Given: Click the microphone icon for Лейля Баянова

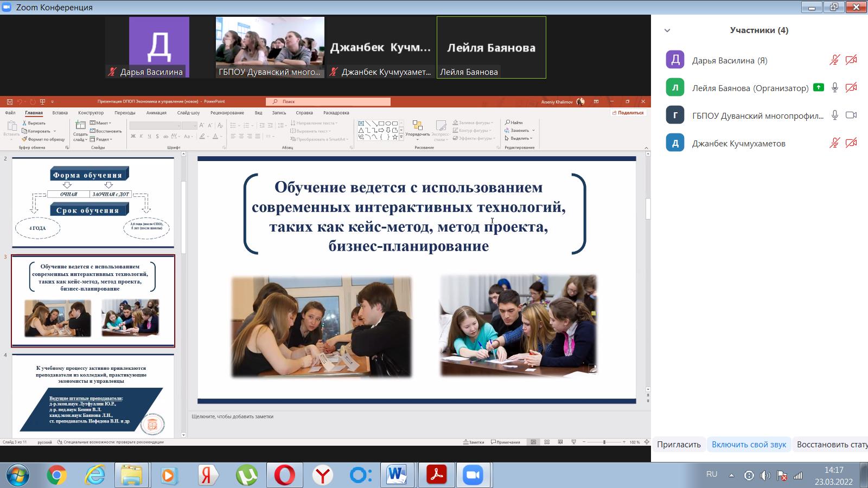Looking at the screenshot, I should tap(835, 88).
